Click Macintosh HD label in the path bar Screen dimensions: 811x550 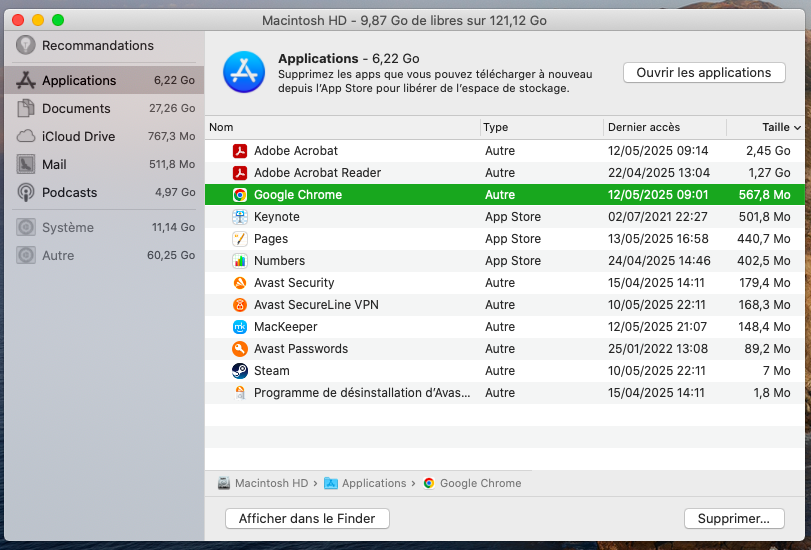click(x=272, y=483)
